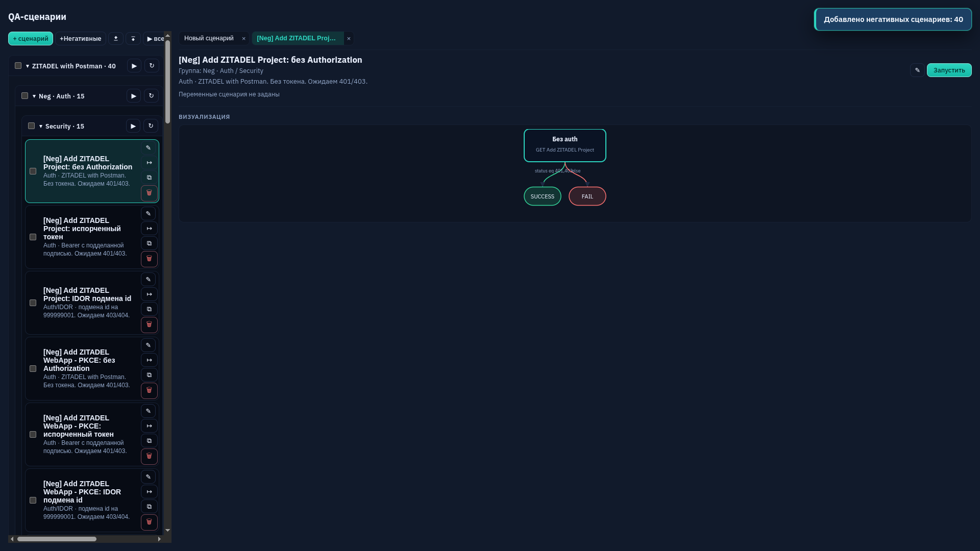Collapse the Neg · Auth tree group
Screen dimensions: 980x551
(x=34, y=96)
